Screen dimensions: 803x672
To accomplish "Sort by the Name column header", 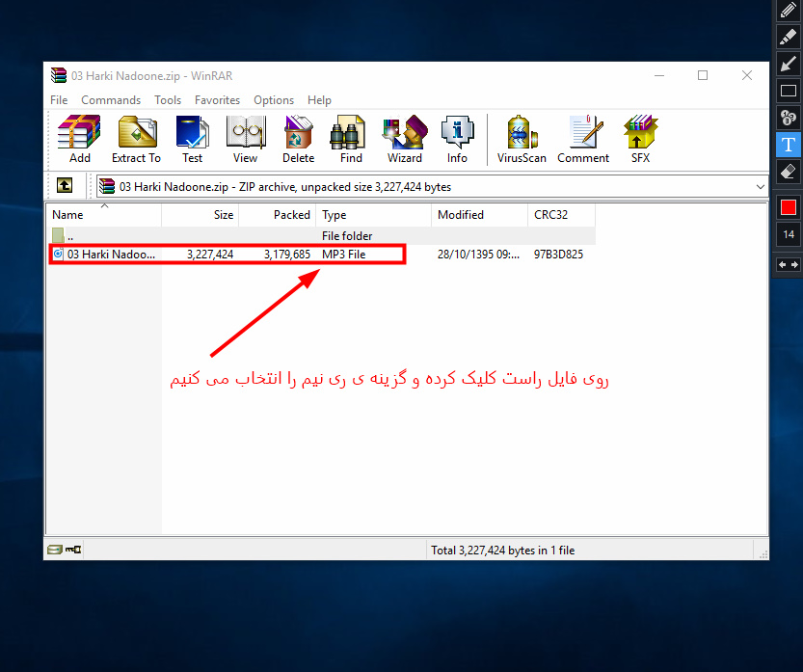I will pyautogui.click(x=104, y=215).
